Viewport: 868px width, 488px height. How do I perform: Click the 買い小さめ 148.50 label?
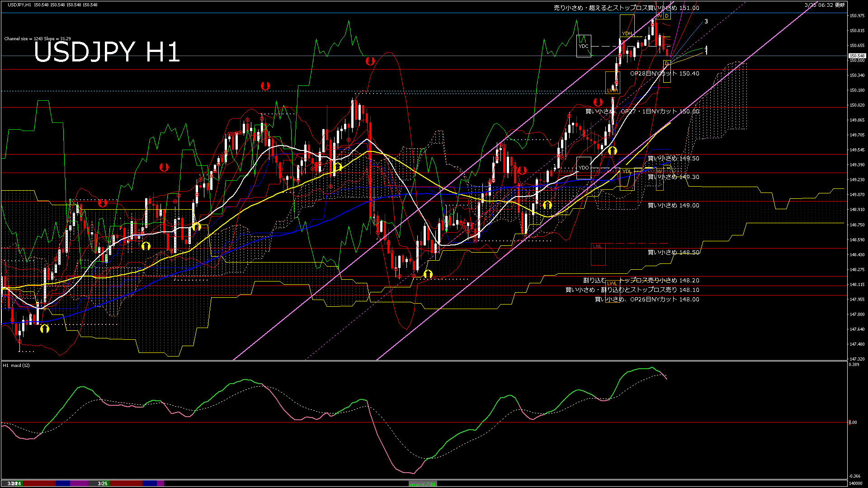point(674,253)
